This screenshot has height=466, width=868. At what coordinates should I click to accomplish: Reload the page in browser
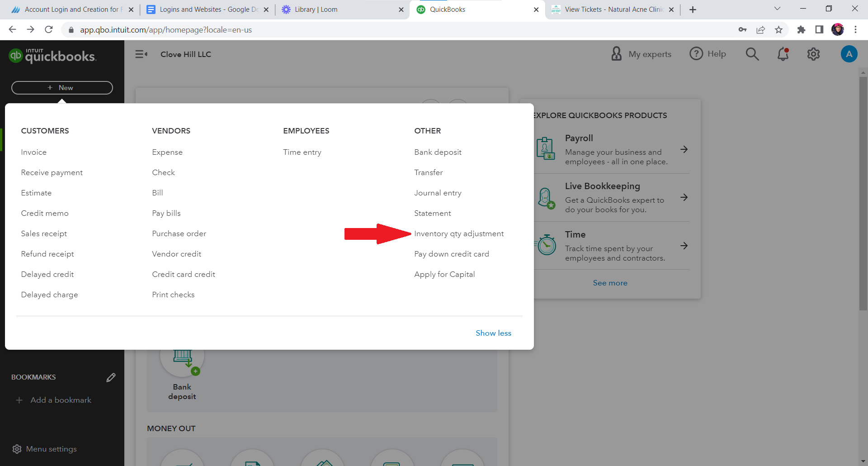(x=49, y=30)
